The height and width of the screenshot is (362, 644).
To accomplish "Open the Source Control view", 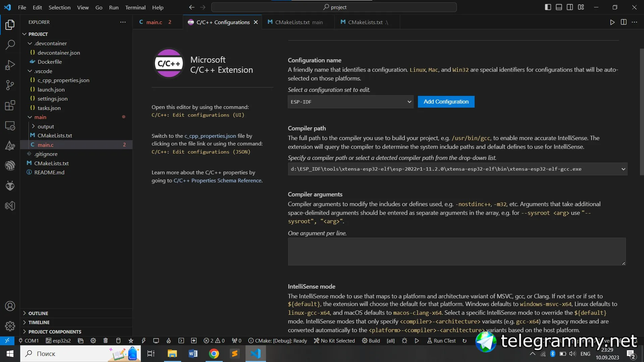I will click(10, 85).
